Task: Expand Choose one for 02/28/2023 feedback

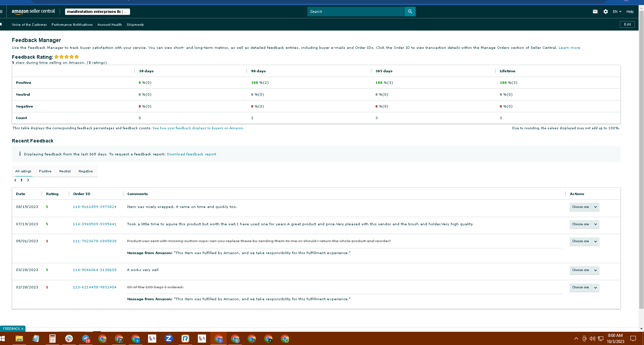Action: (x=584, y=287)
